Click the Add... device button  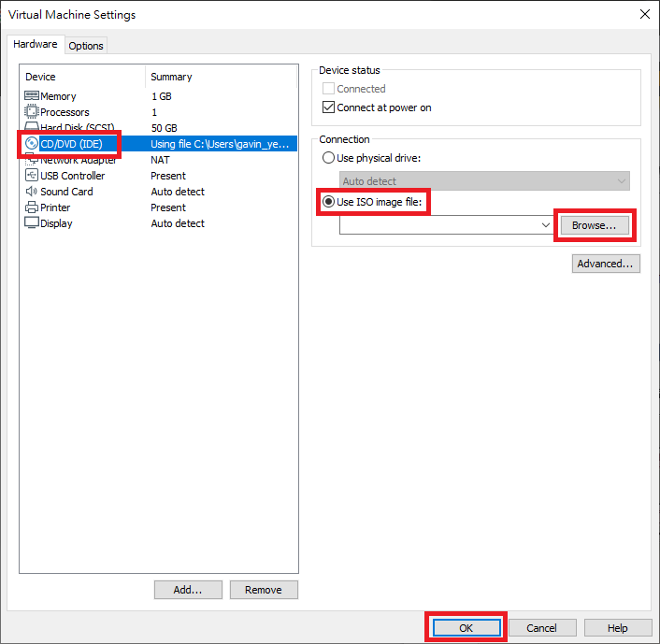[188, 590]
